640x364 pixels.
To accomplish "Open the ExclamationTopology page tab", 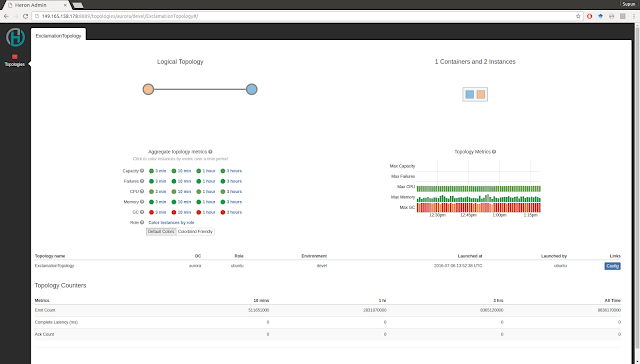I will click(x=58, y=36).
